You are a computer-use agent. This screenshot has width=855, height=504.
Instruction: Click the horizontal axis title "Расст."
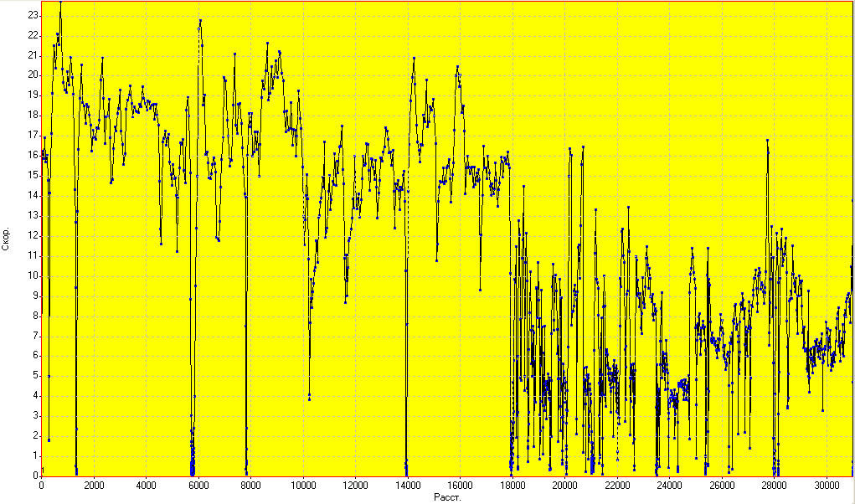(x=447, y=497)
